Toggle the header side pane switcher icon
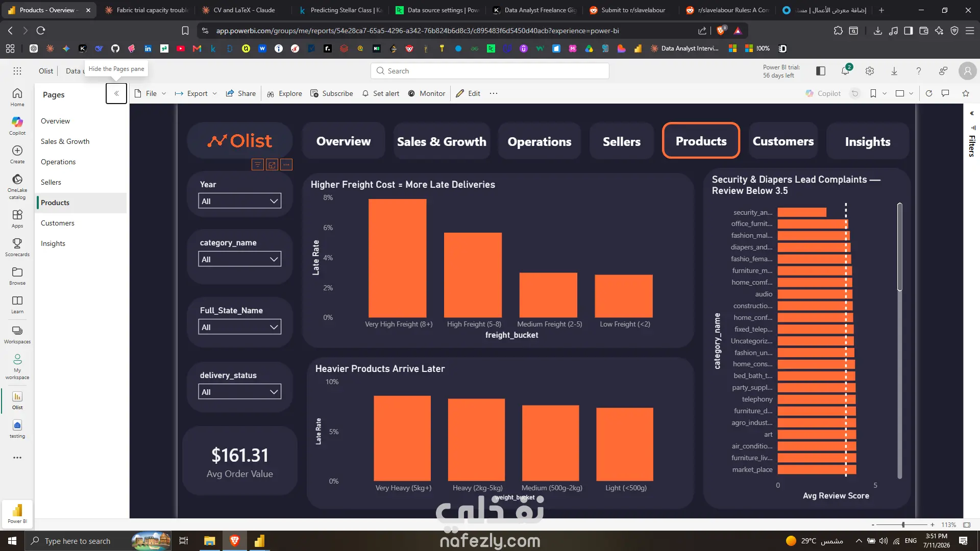980x551 pixels. pos(821,71)
